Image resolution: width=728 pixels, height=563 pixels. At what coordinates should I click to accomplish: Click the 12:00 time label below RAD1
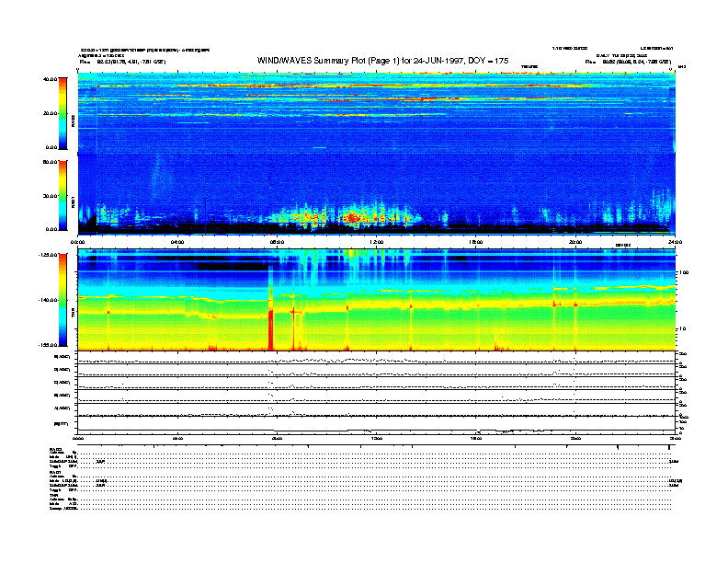[x=377, y=242]
